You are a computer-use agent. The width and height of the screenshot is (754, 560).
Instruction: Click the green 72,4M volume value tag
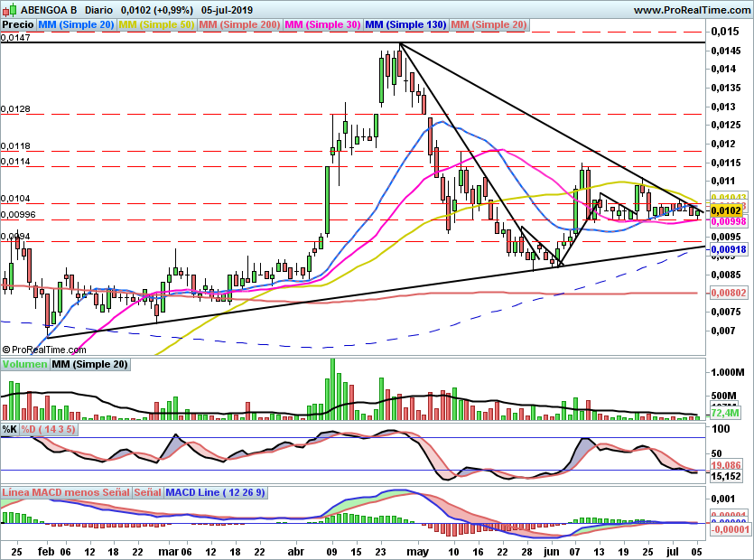pos(725,413)
